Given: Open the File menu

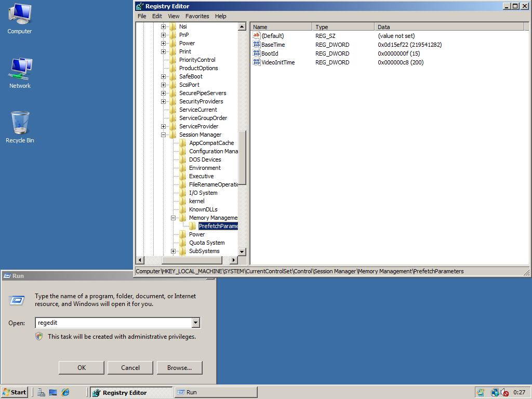Looking at the screenshot, I should (142, 16).
